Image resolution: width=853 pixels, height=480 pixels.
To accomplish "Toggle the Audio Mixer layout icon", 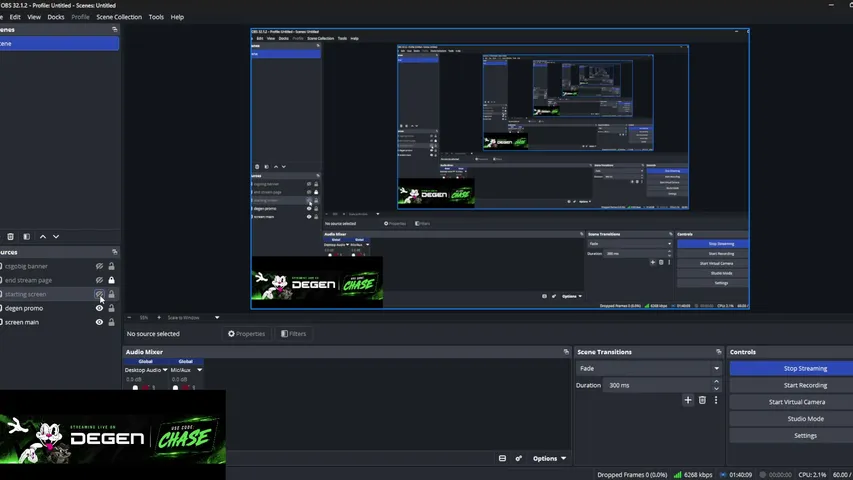I will 502,458.
